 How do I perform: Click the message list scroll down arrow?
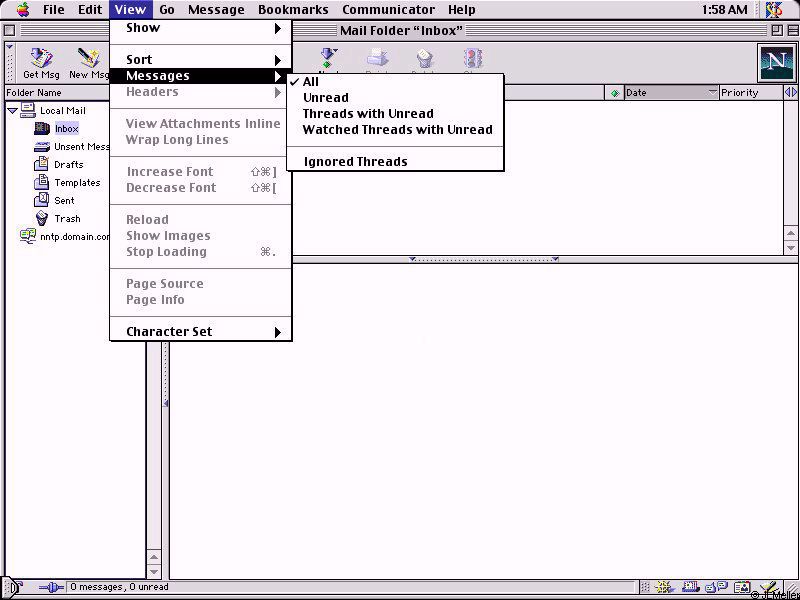(x=790, y=248)
